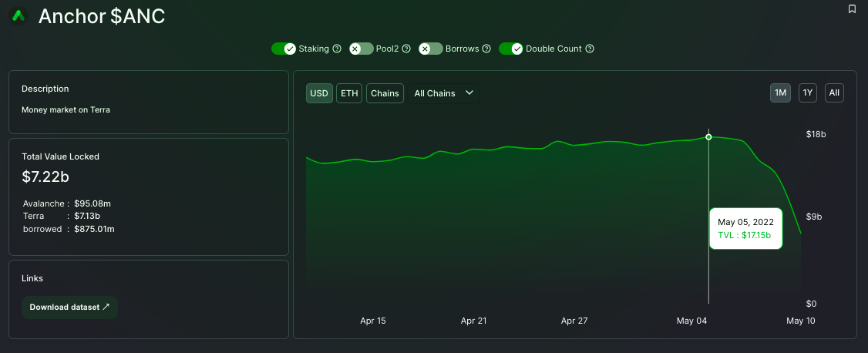The image size is (868, 353).
Task: Click the May 05 data point marker
Action: click(708, 136)
